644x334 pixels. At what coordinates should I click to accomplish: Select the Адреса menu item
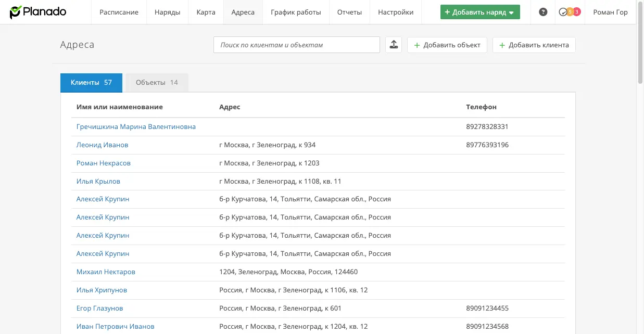coord(243,12)
